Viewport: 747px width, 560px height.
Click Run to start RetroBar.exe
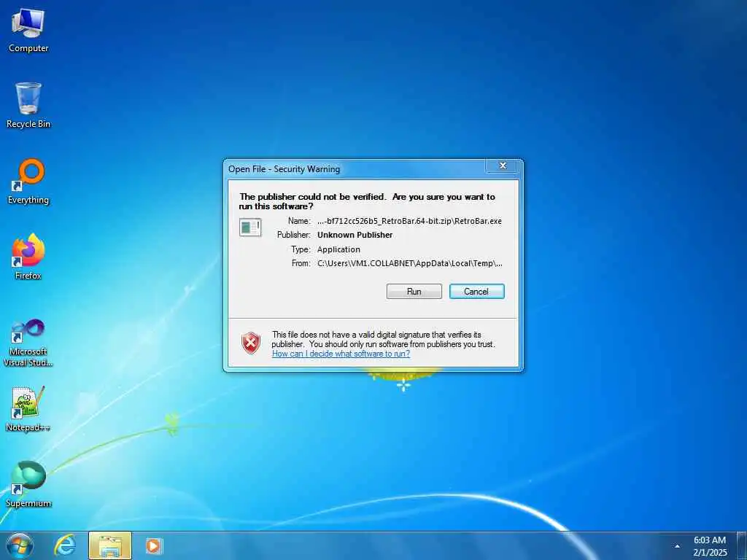click(414, 292)
